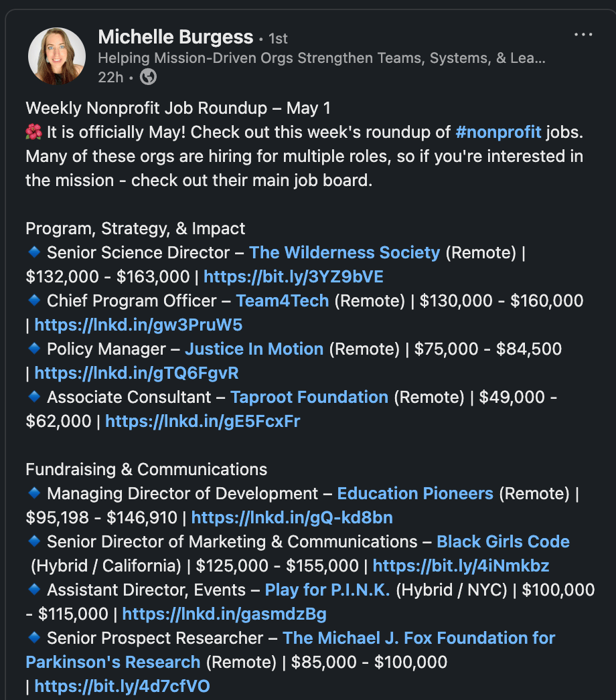616x700 pixels.
Task: Click the Education Pioneers link
Action: point(415,494)
